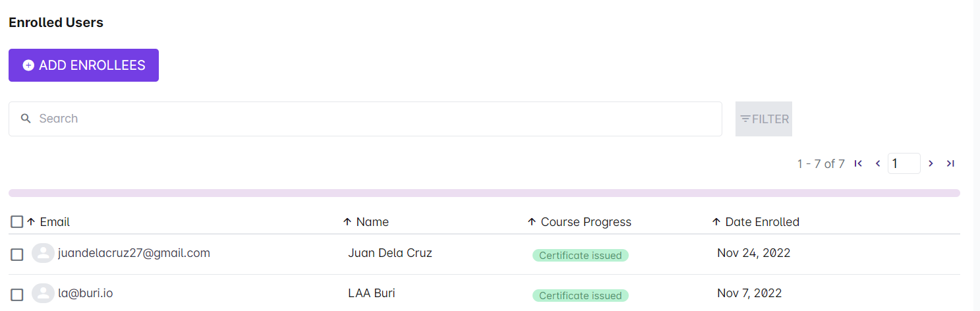Click avatar icon for juandelacruz27@gmail.com
The height and width of the screenshot is (311, 980).
coord(43,254)
